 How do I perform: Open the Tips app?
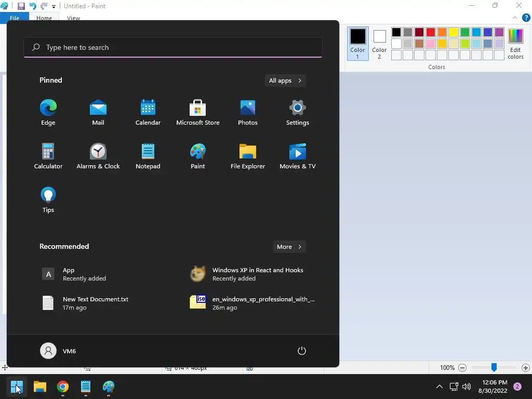point(48,200)
